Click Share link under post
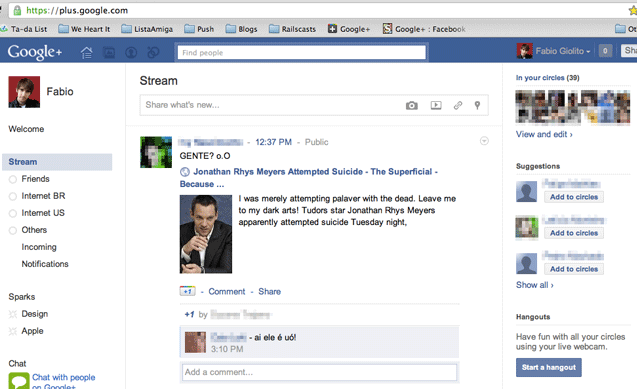The image size is (637, 389). pos(269,292)
